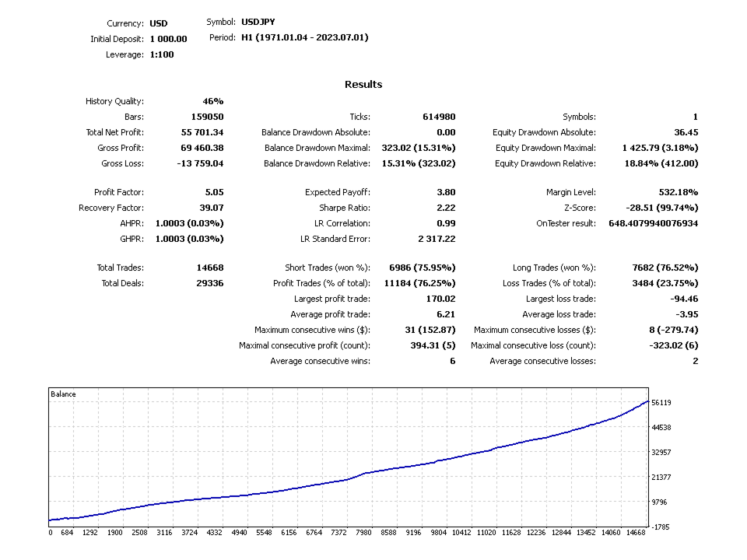Screen dimensions: 747x560
Task: Click Equity Drawdown Relative 18.84% (412.00)
Action: pyautogui.click(x=661, y=164)
